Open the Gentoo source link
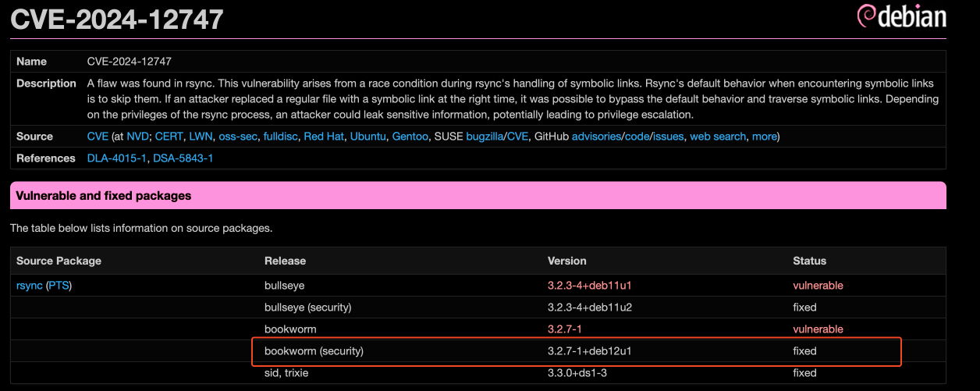This screenshot has height=391, width=980. tap(410, 137)
